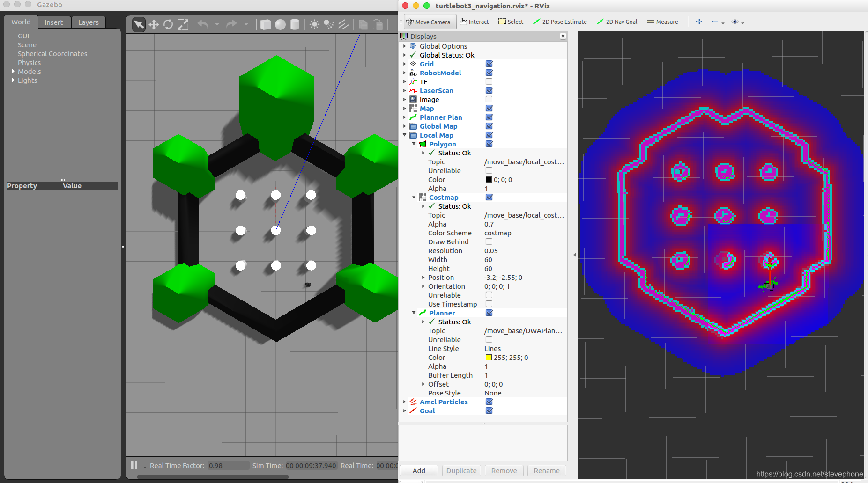
Task: Pause the Gazebo simulation
Action: [134, 465]
